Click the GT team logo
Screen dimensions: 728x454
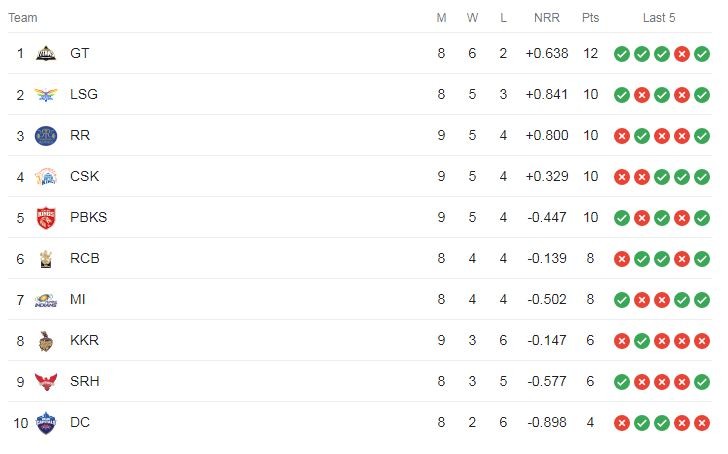pos(46,53)
